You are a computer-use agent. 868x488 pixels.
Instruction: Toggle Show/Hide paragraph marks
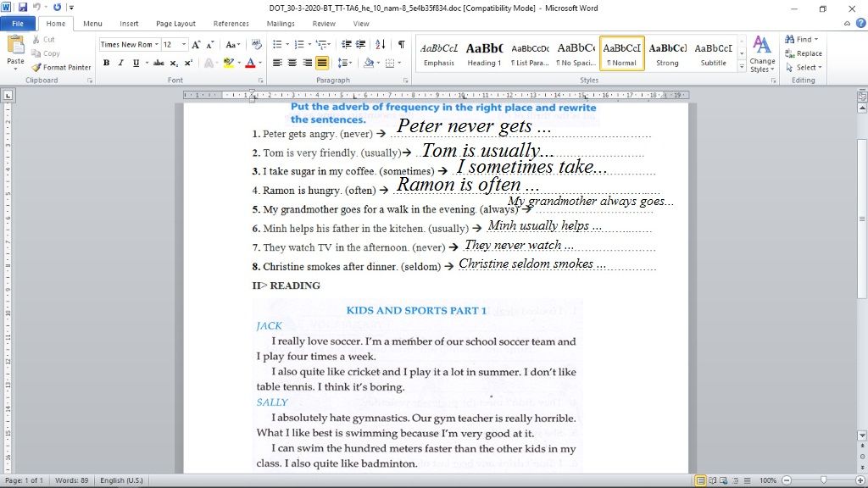401,44
